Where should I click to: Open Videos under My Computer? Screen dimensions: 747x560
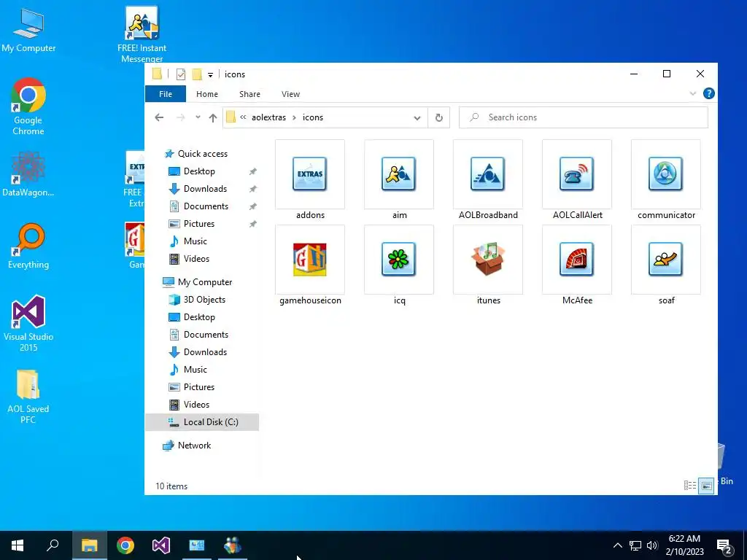[196, 404]
